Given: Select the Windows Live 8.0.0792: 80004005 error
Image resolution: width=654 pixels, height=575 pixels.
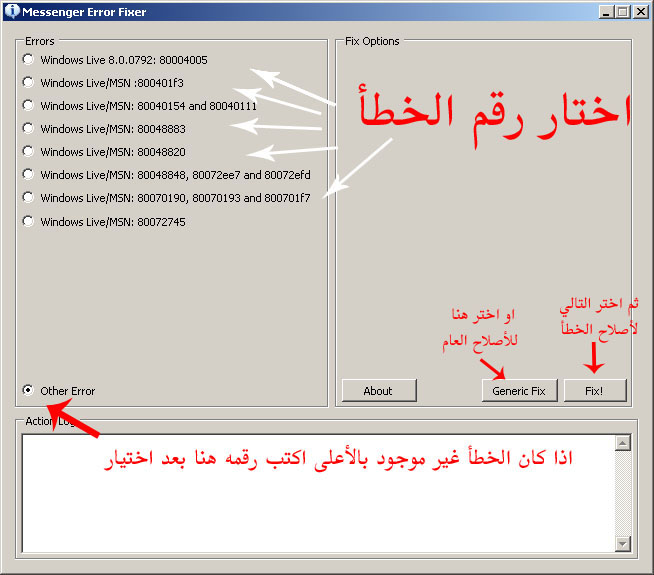Looking at the screenshot, I should pyautogui.click(x=28, y=60).
